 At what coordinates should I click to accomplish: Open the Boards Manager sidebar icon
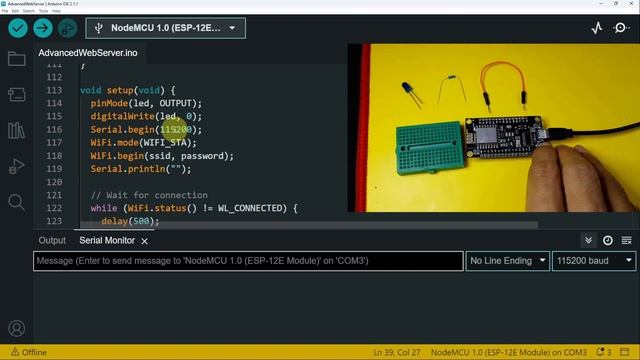click(x=17, y=95)
